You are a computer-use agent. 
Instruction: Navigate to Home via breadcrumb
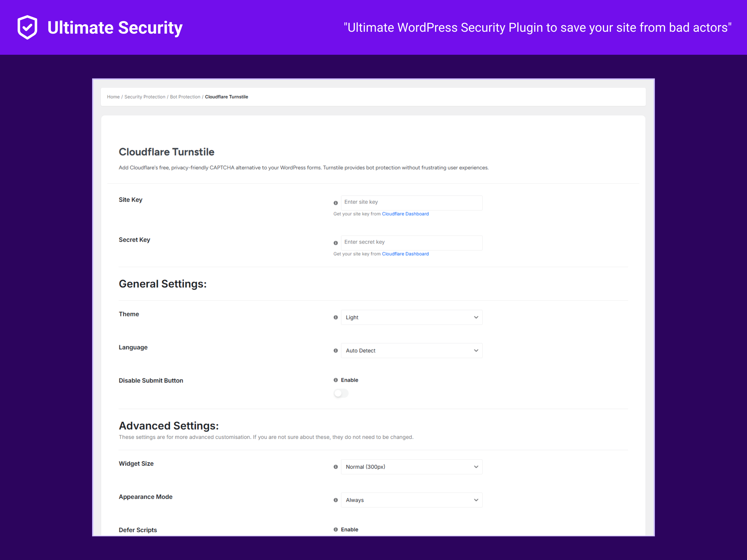pos(113,96)
